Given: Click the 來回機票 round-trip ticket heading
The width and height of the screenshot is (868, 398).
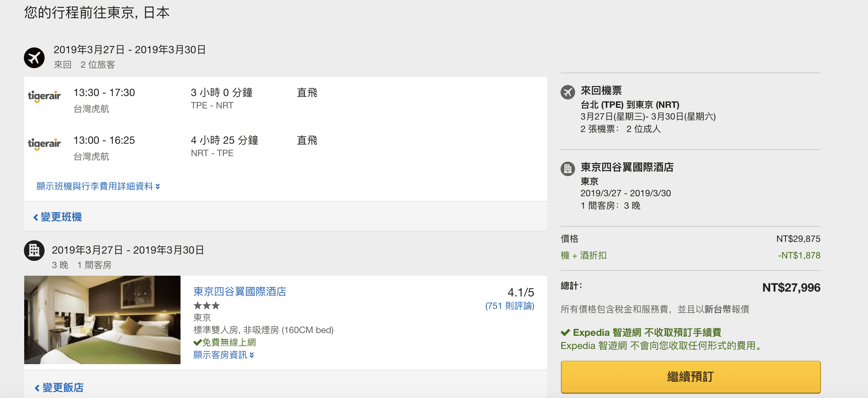Looking at the screenshot, I should 601,91.
